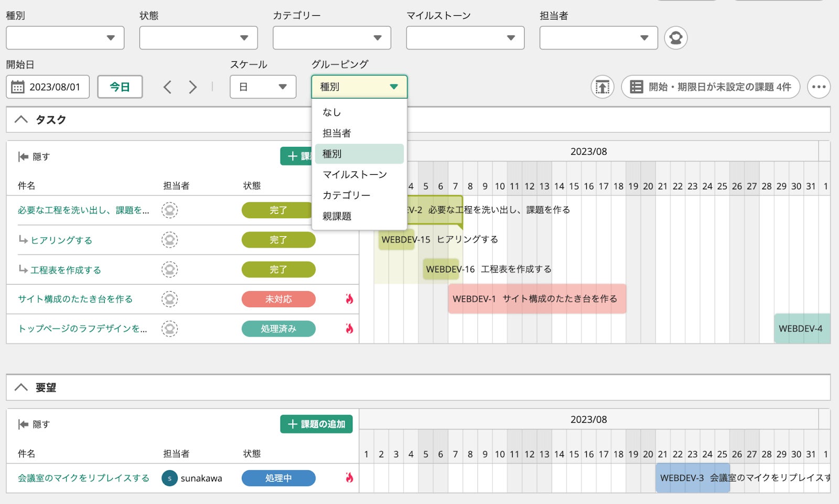This screenshot has height=504, width=839.
Task: Select なし grouping option
Action: 359,112
